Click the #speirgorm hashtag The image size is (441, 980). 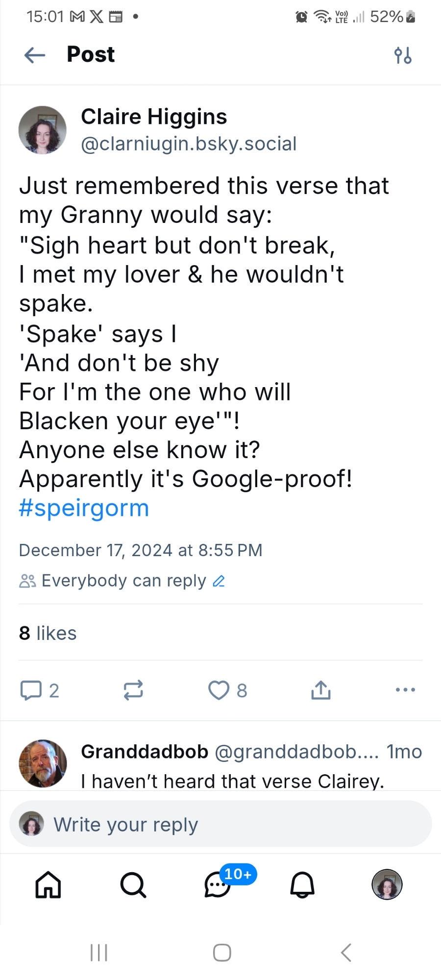click(x=84, y=508)
